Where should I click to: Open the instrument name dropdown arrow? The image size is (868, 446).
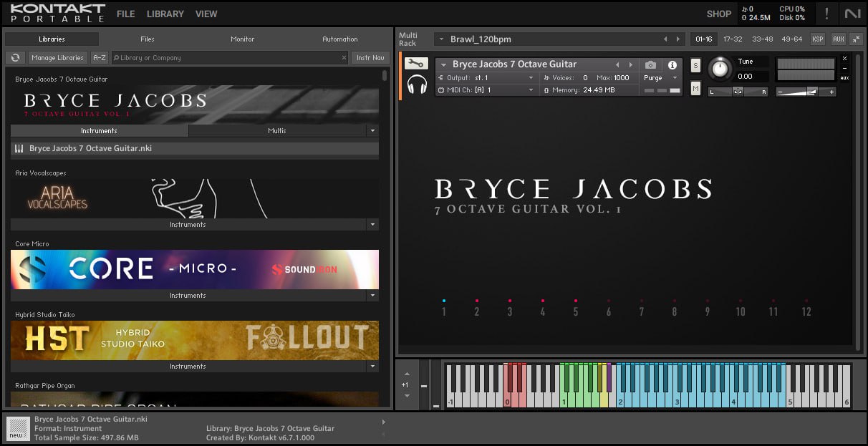[444, 65]
